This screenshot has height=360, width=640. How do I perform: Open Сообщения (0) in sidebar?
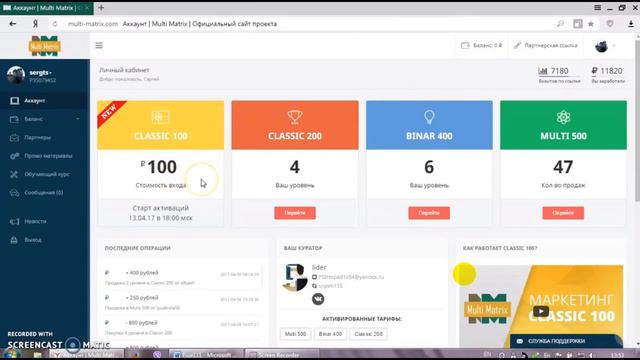click(45, 193)
